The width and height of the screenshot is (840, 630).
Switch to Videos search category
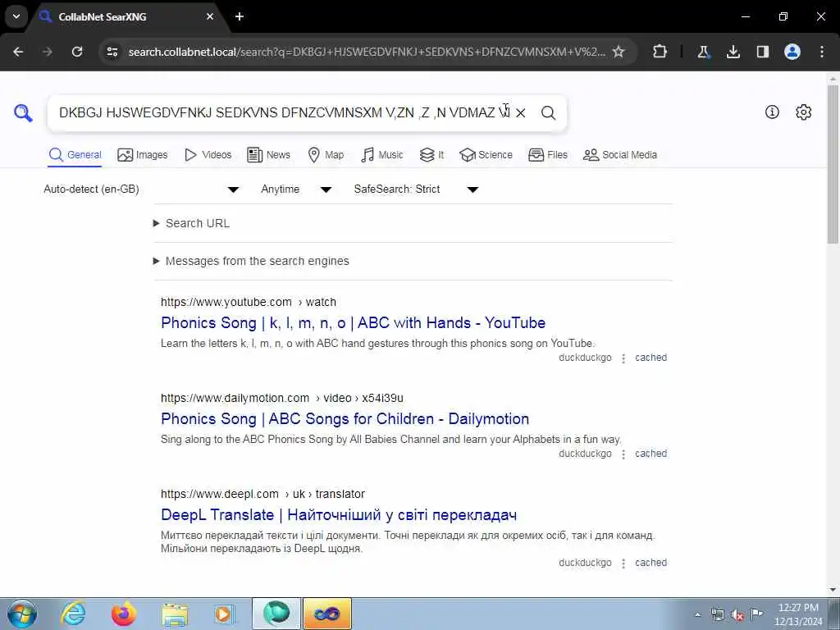click(208, 155)
